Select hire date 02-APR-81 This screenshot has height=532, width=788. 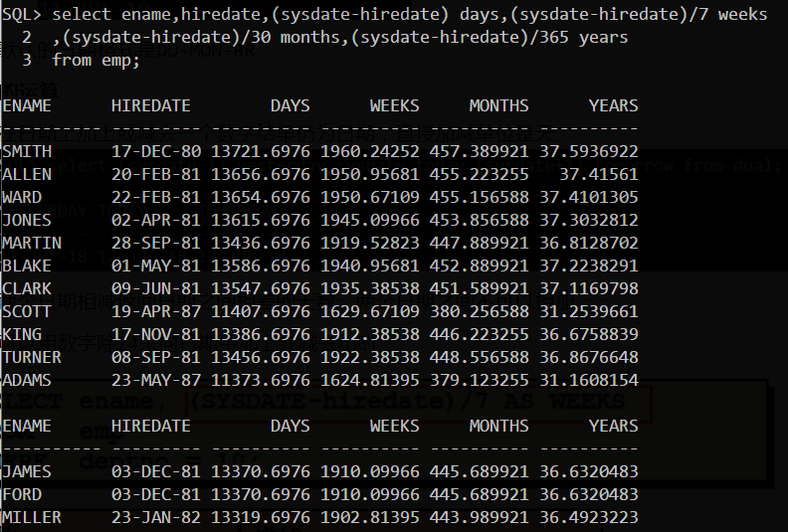(156, 220)
